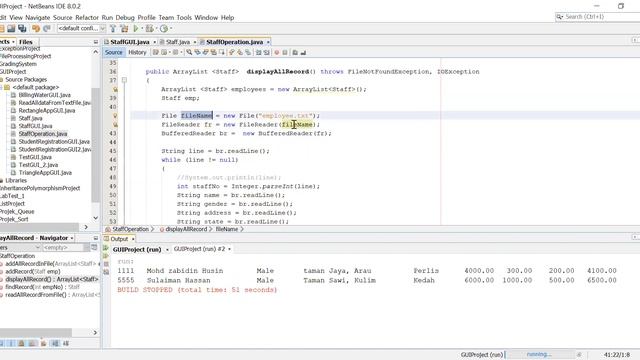
Task: Switch to History view of editor
Action: pos(137,52)
